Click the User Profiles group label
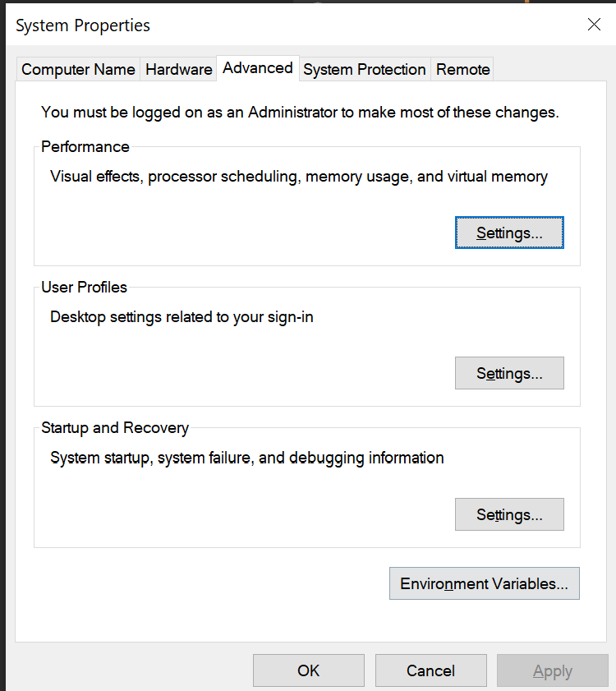This screenshot has height=691, width=616. [85, 288]
